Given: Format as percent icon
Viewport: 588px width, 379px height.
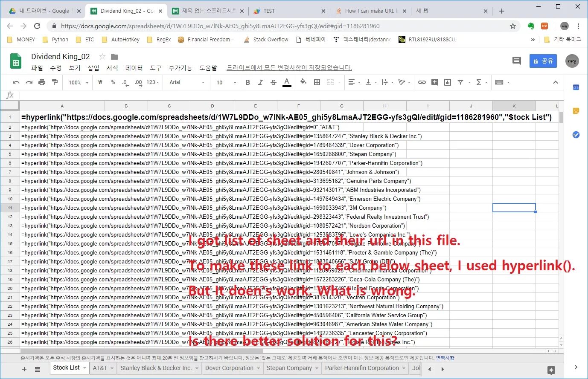Looking at the screenshot, I should point(113,82).
